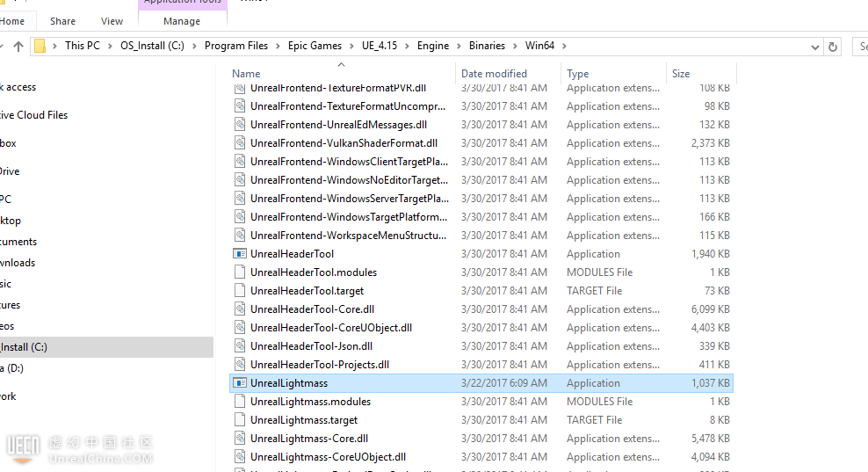Expand the chevron after Program Files
Image resolution: width=868 pixels, height=472 pixels.
pyautogui.click(x=278, y=46)
